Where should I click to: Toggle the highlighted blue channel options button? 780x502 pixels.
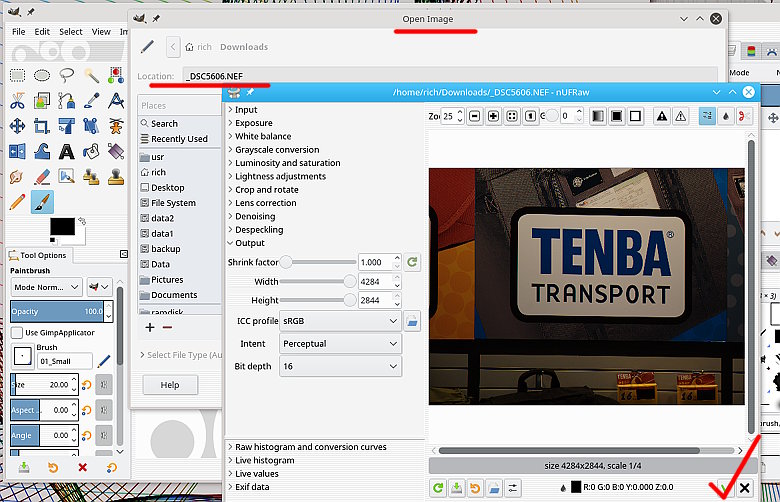pyautogui.click(x=707, y=116)
